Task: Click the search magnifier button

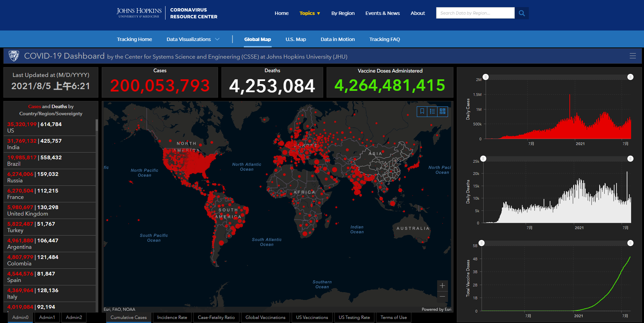Action: point(522,13)
